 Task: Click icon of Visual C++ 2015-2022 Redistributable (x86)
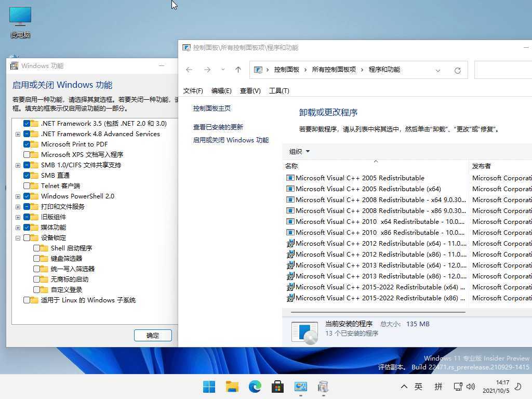tap(290, 298)
